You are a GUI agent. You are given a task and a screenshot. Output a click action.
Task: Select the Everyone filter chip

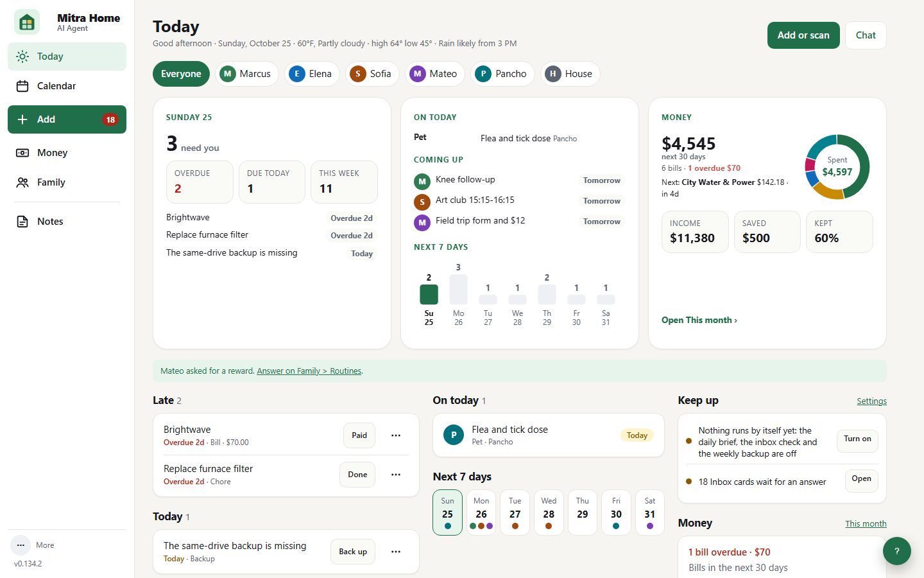coord(181,74)
